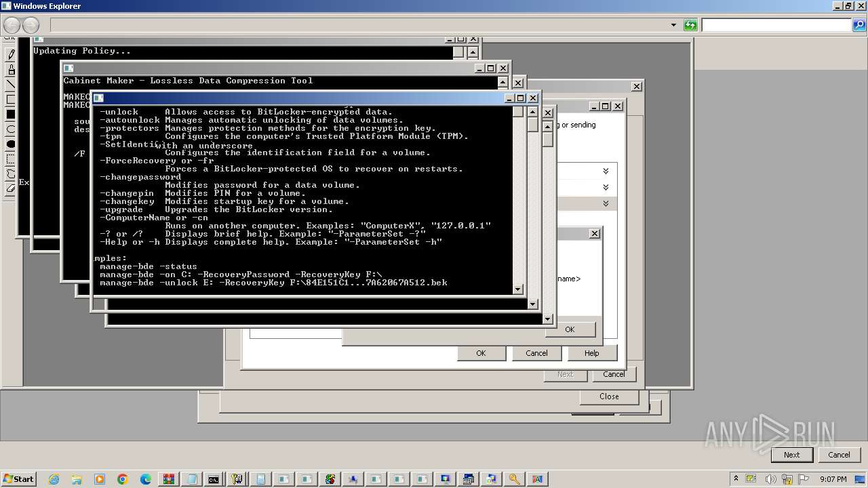Click Cancel beside the Help button
This screenshot has height=488, width=868.
pyautogui.click(x=536, y=353)
